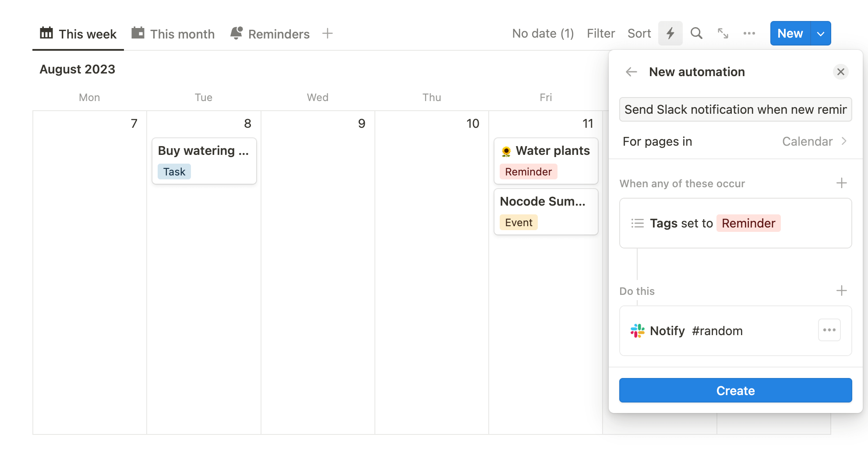Open the Sort options
Viewport: 868px width, 462px height.
[639, 33]
